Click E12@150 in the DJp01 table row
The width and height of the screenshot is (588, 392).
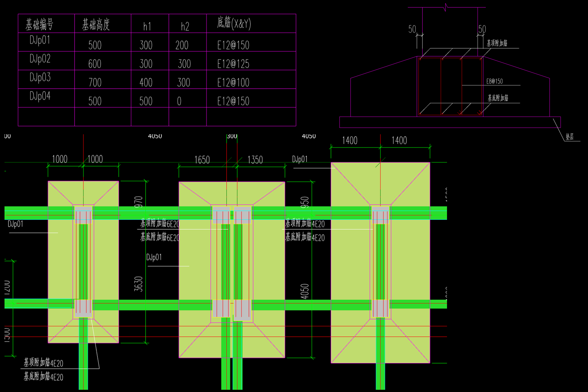(x=233, y=45)
